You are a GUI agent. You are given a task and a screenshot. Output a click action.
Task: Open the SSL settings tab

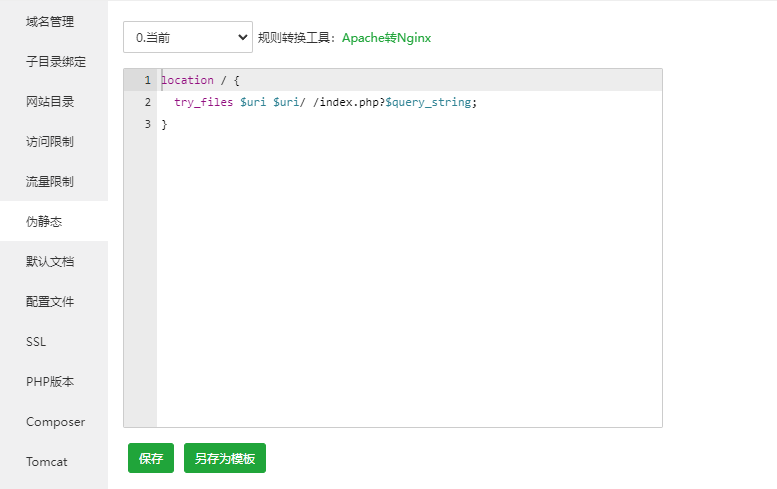pyautogui.click(x=54, y=342)
